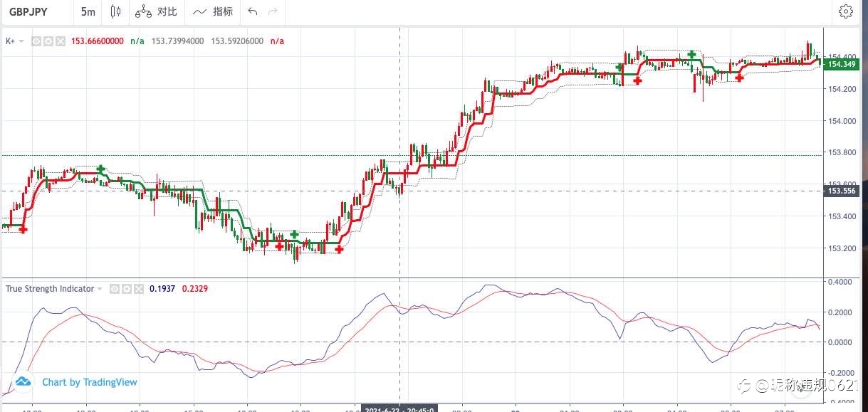Viewport: 868px width, 412px height.
Task: Click the 154.349 current price label
Action: click(x=840, y=65)
